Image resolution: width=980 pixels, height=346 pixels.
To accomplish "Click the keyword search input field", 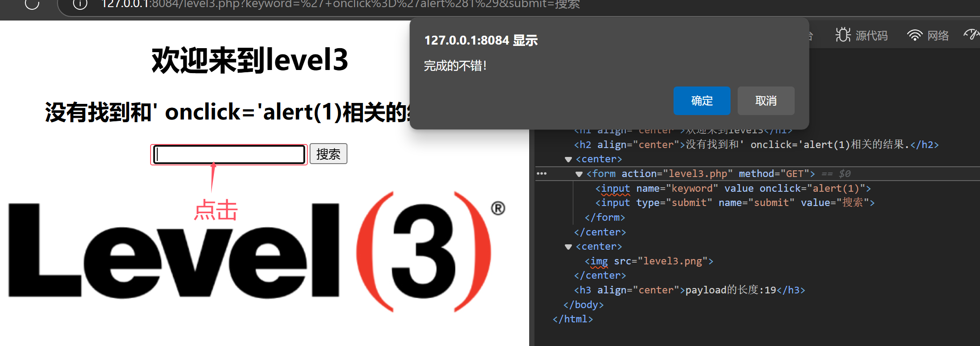I will point(229,155).
